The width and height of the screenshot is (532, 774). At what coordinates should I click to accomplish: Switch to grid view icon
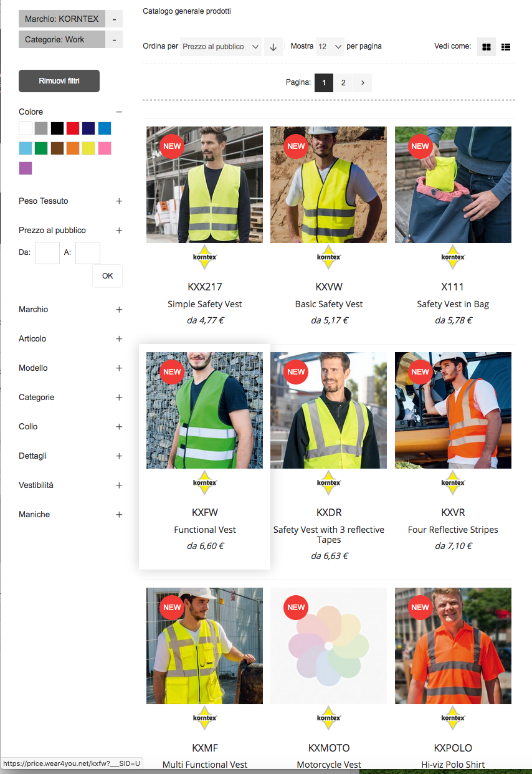487,47
